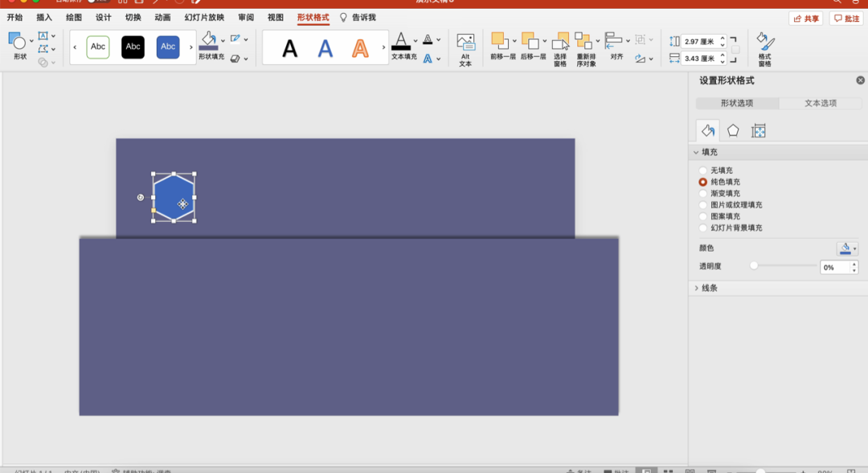
Task: Open the shape outline dropdown arrow
Action: [x=246, y=39]
